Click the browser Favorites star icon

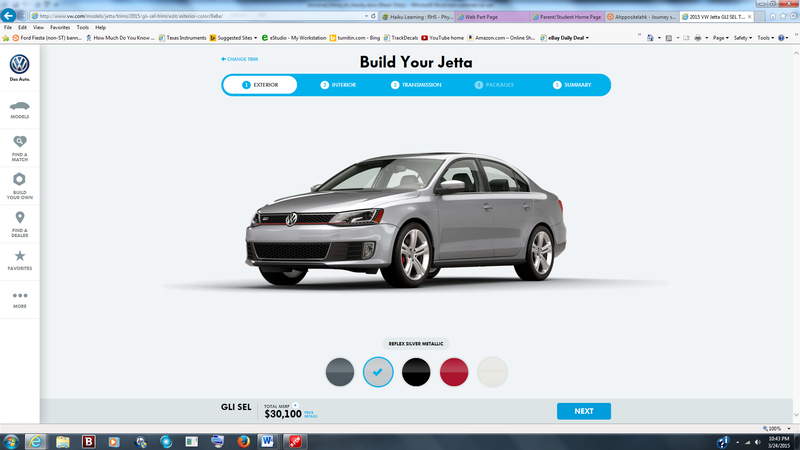tap(783, 16)
